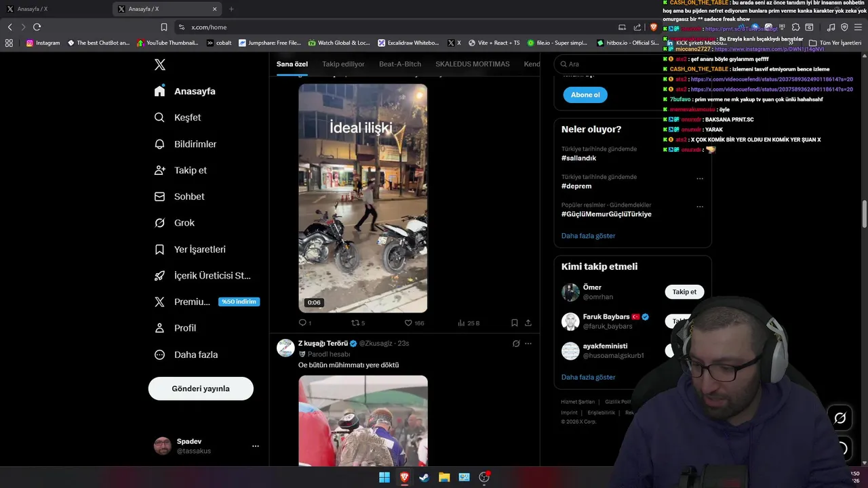The image size is (868, 488).
Task: Open Premium with %50 indirim badge
Action: pos(207,302)
